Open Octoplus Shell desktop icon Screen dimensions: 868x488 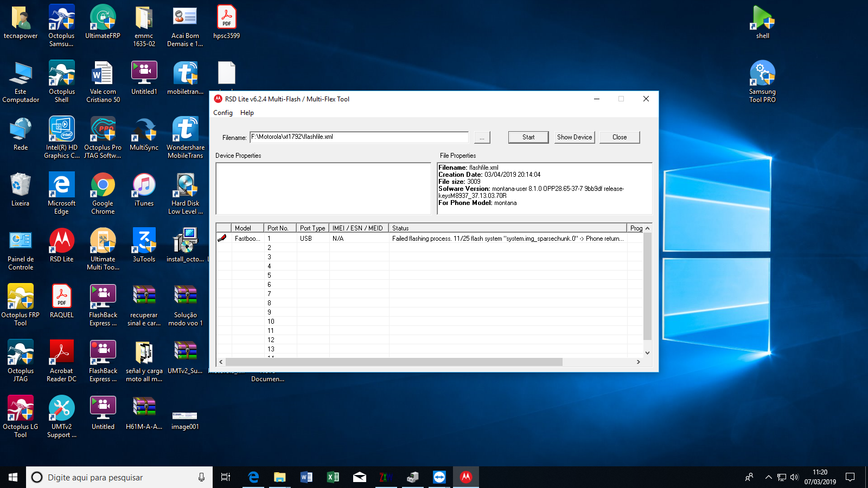(x=62, y=81)
